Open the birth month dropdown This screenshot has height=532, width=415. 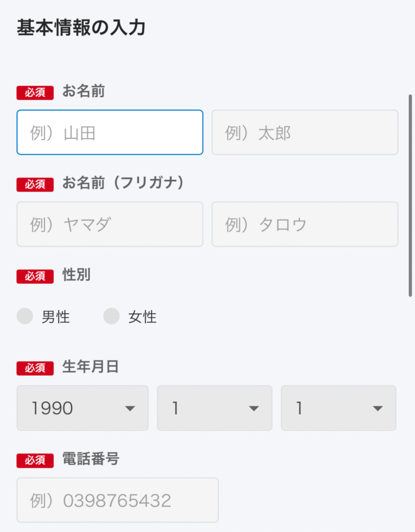pos(214,408)
